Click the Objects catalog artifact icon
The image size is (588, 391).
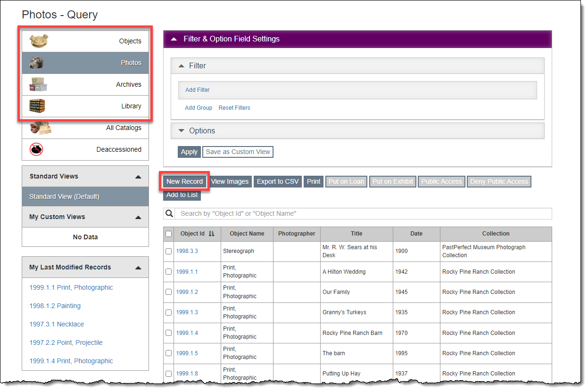pyautogui.click(x=39, y=41)
